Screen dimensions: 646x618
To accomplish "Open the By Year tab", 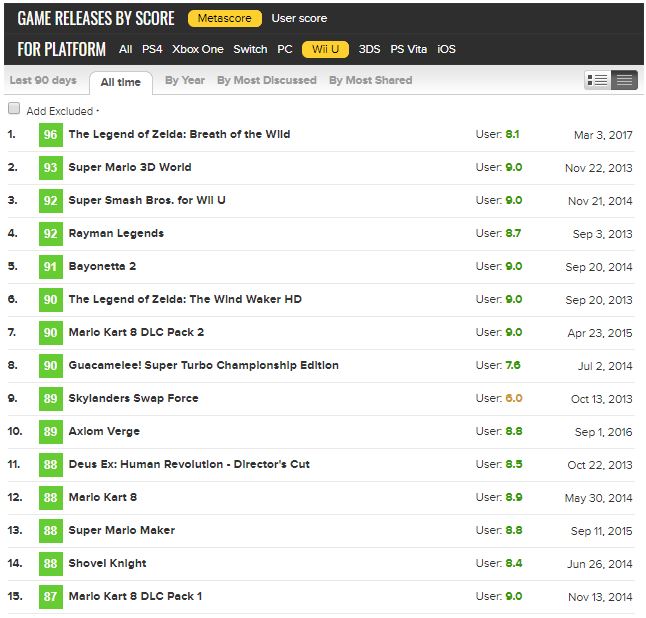I will pos(185,80).
